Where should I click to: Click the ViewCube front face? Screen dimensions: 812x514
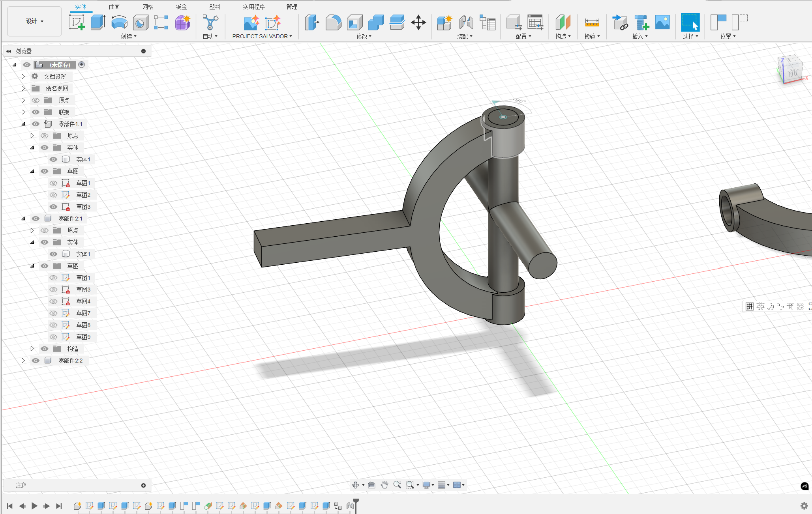click(x=793, y=73)
